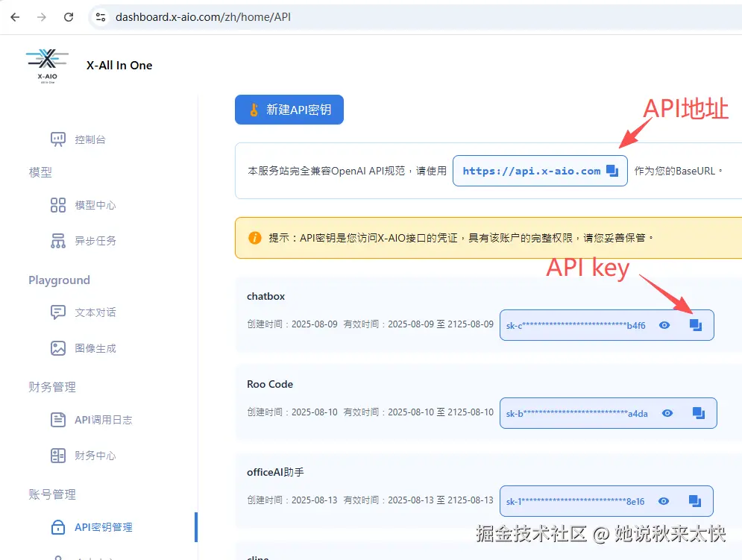Viewport: 742px width, 560px height.
Task: Click the Playground section heading
Action: pos(59,280)
